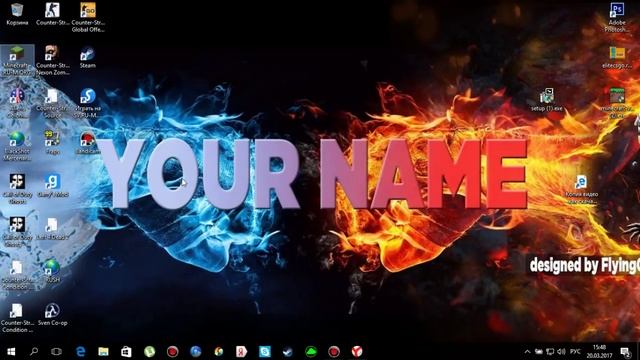Open the Steam taskbar icon
This screenshot has width=640, height=360.
point(288,351)
